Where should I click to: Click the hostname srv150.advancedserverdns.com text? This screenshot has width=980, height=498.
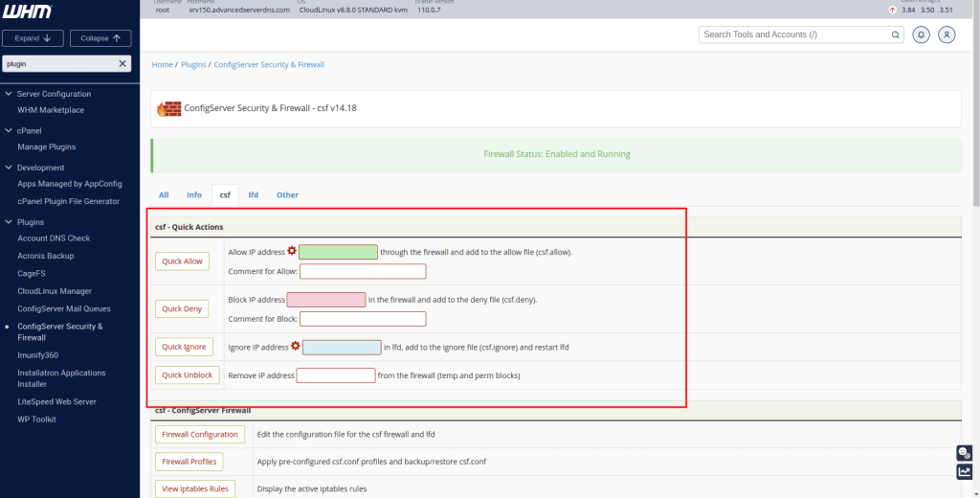pos(239,10)
